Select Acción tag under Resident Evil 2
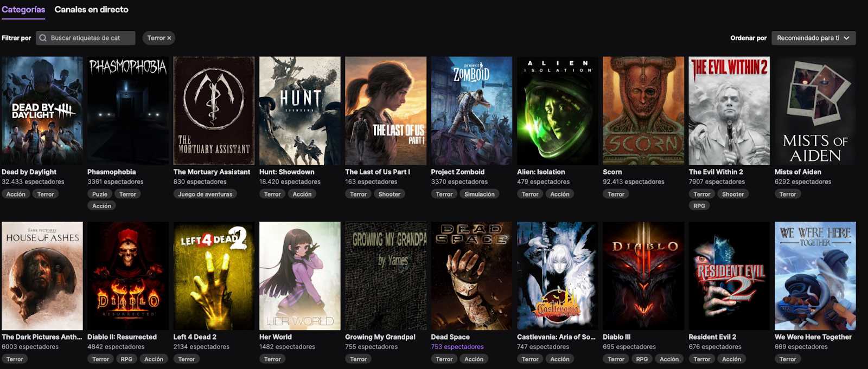This screenshot has width=868, height=369. coord(732,359)
